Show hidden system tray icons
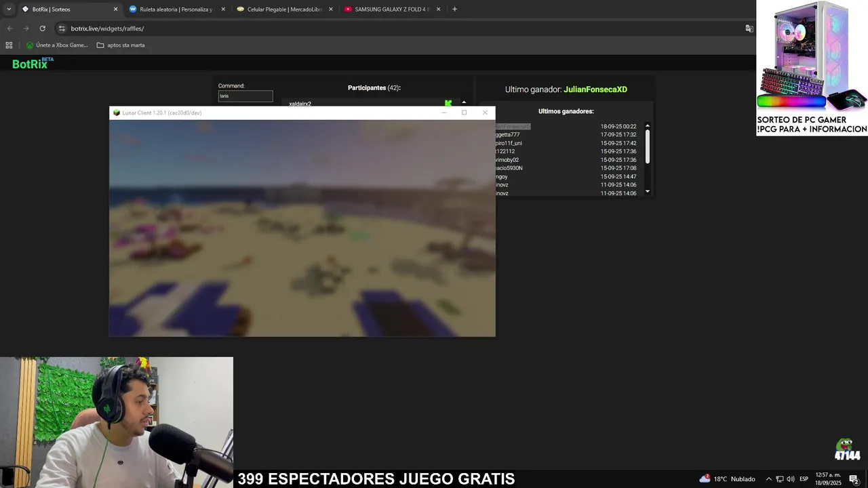868x488 pixels. pos(768,479)
